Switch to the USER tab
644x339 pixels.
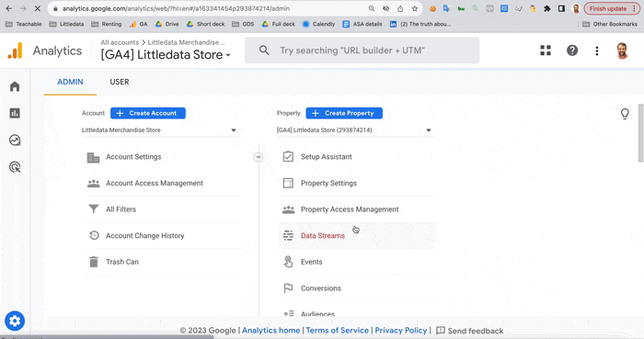click(120, 82)
